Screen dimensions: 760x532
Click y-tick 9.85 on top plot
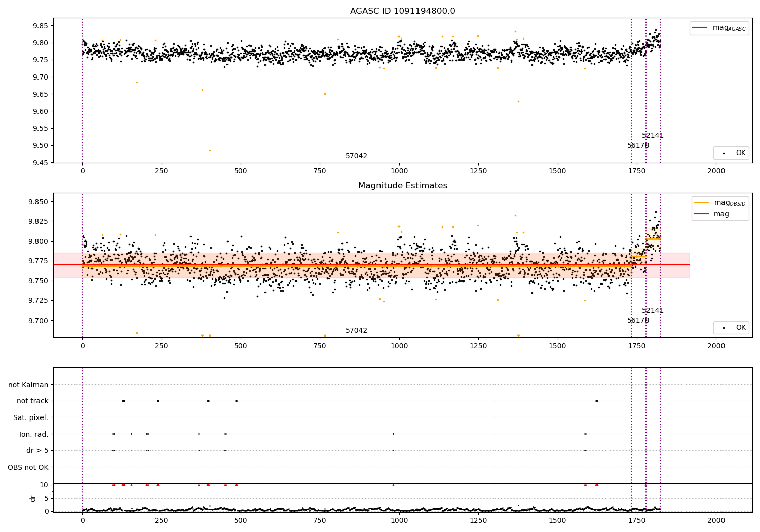[x=40, y=26]
